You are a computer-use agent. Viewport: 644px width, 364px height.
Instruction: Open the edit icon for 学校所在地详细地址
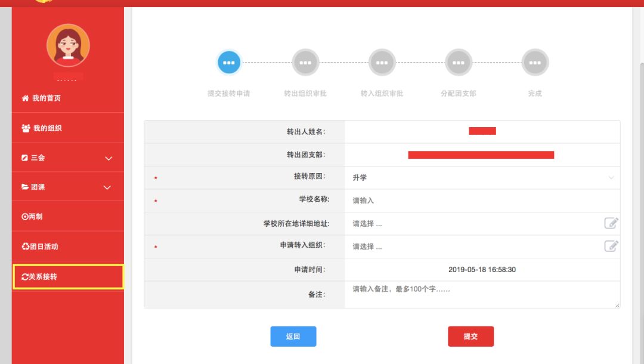coord(611,223)
